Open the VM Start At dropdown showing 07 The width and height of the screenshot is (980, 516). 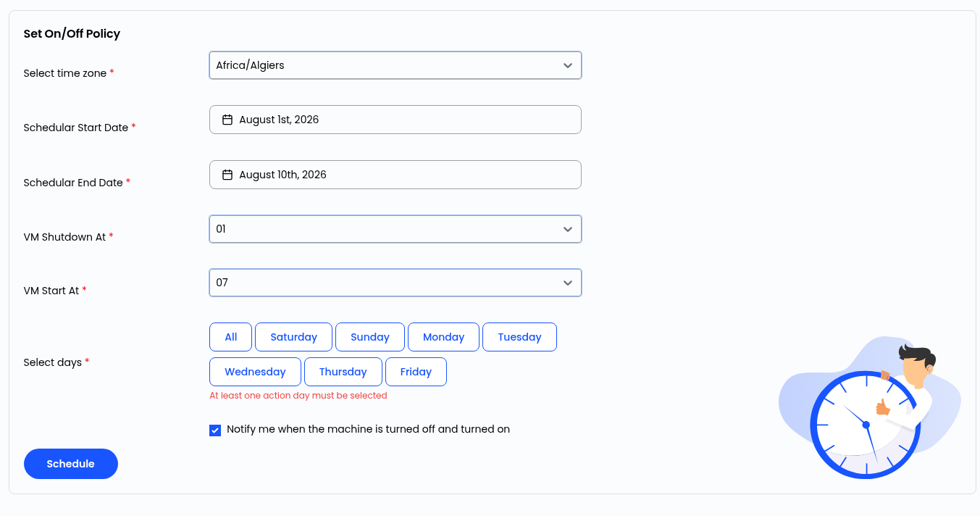(395, 283)
